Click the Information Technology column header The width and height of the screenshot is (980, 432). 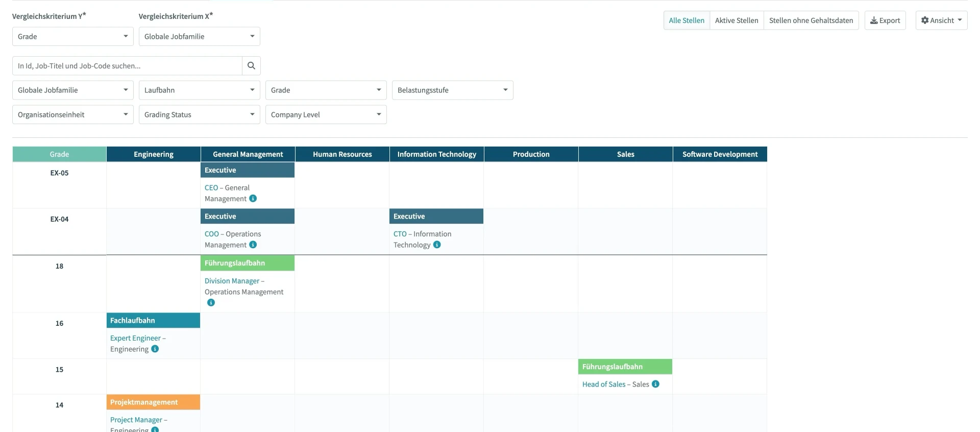point(437,154)
